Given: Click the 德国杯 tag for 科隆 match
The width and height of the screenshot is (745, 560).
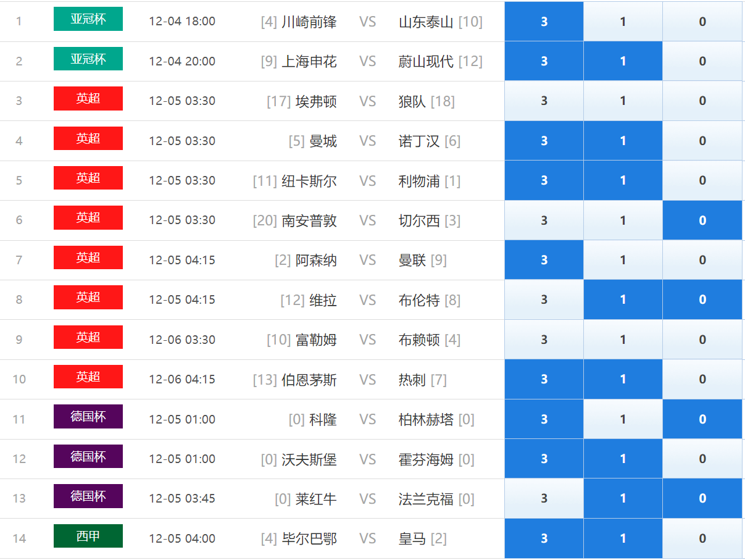Looking at the screenshot, I should (88, 416).
